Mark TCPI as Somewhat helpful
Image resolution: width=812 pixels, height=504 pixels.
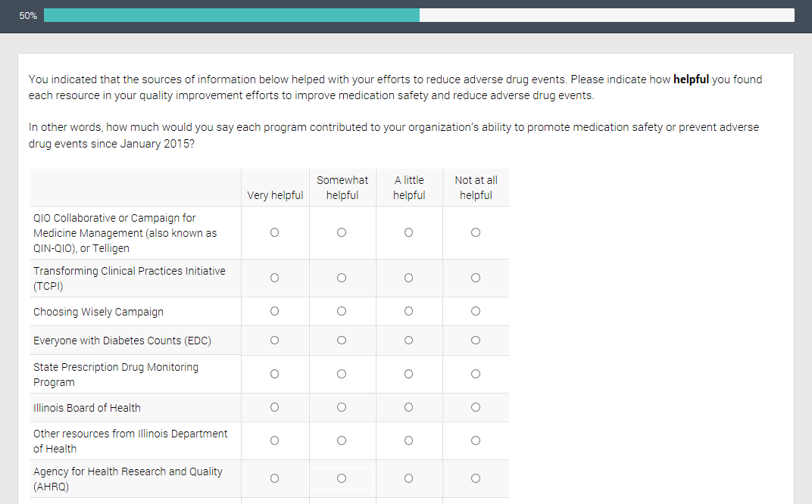pos(342,278)
